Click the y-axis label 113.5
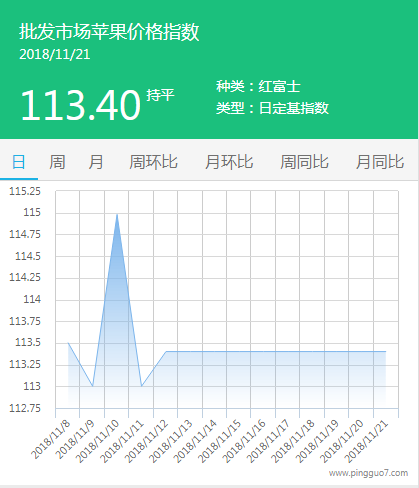 [28, 342]
